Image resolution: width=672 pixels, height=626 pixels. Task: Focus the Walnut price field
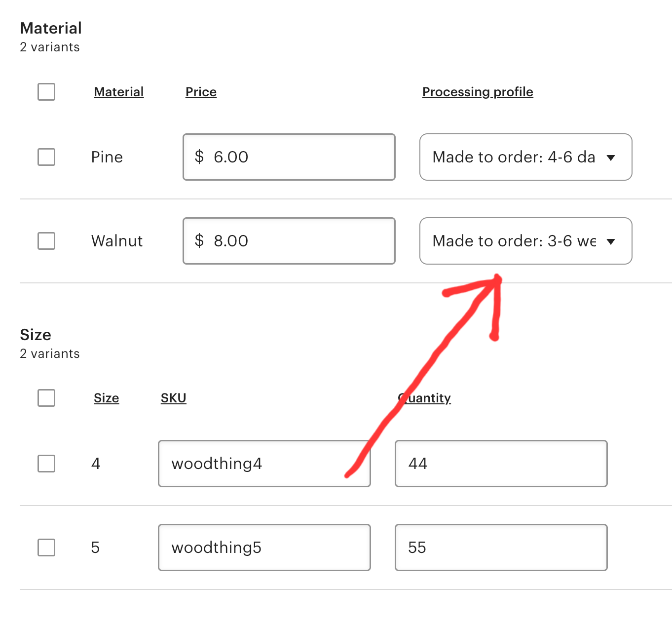[289, 241]
